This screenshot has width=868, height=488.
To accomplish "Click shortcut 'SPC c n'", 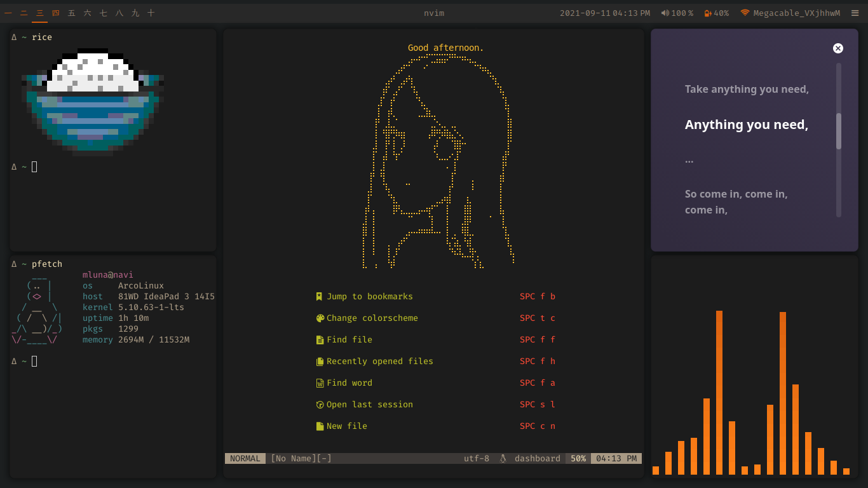I will [538, 426].
